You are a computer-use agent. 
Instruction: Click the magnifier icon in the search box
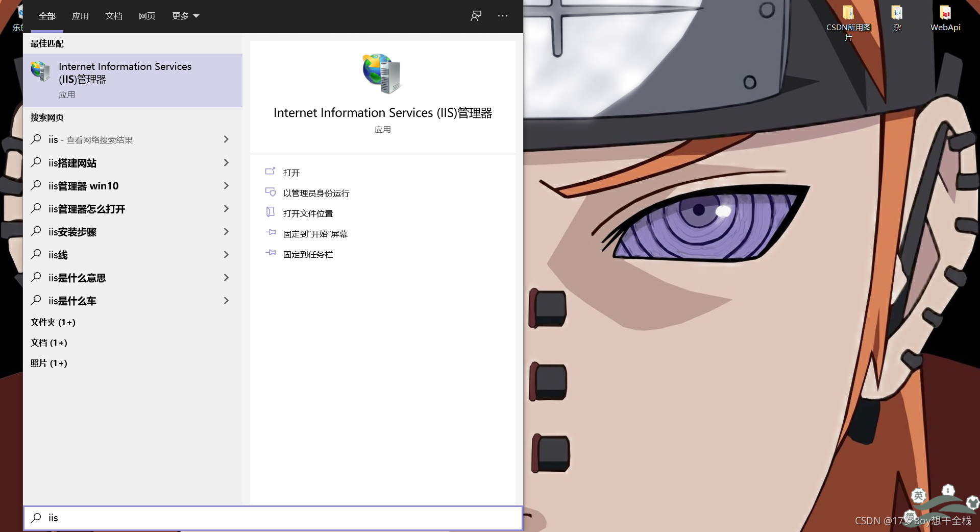coord(36,518)
